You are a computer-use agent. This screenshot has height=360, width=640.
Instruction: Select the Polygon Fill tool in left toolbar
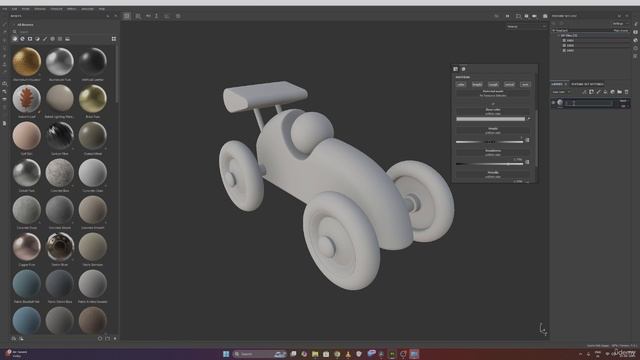(x=4, y=48)
